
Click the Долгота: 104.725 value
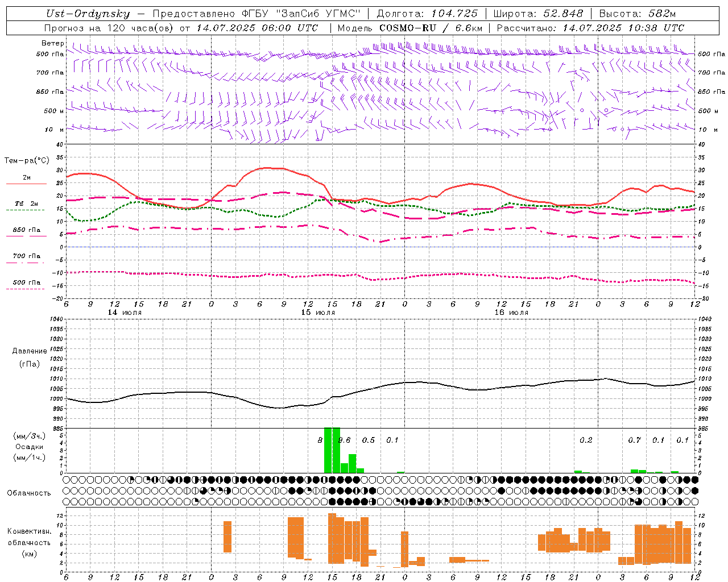427,14
